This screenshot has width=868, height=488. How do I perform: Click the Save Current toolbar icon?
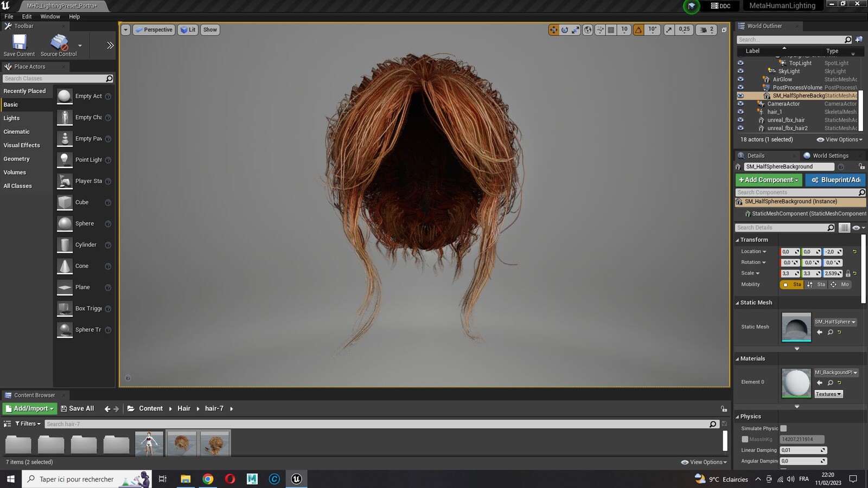click(19, 42)
